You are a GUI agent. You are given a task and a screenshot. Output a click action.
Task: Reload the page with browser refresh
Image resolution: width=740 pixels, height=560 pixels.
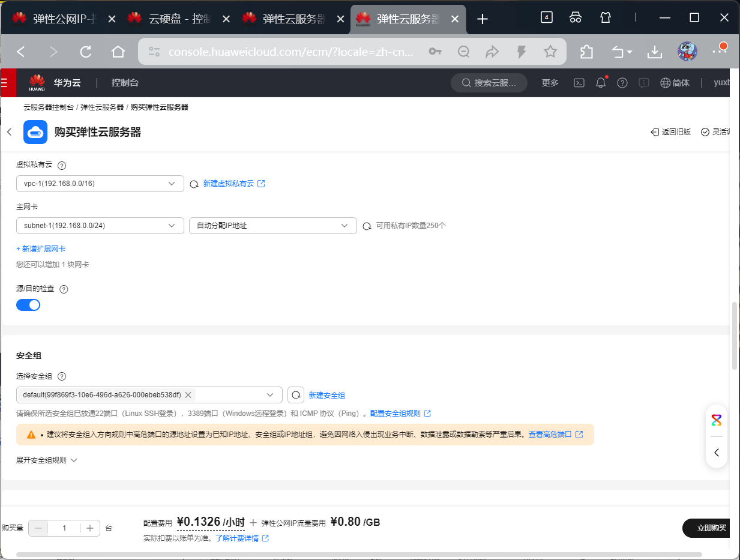[x=86, y=52]
